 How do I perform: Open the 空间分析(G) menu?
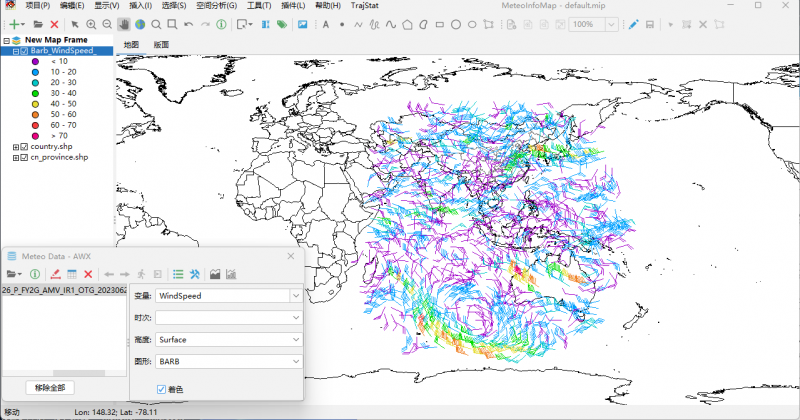click(216, 6)
